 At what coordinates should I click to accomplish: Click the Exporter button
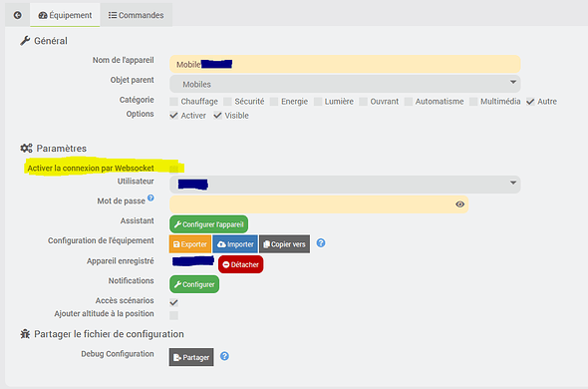190,244
